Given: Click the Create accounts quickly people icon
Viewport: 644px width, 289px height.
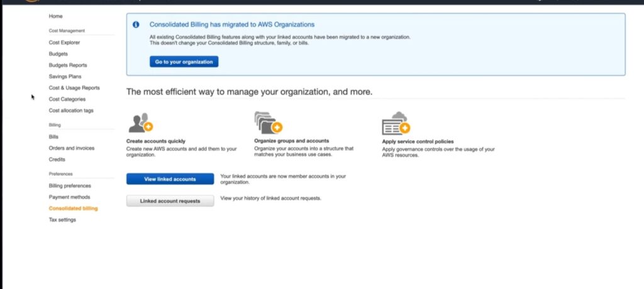Looking at the screenshot, I should click(141, 123).
